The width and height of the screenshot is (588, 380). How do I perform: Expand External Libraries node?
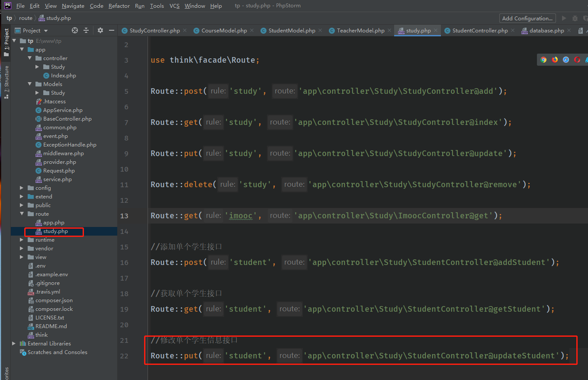[14, 343]
